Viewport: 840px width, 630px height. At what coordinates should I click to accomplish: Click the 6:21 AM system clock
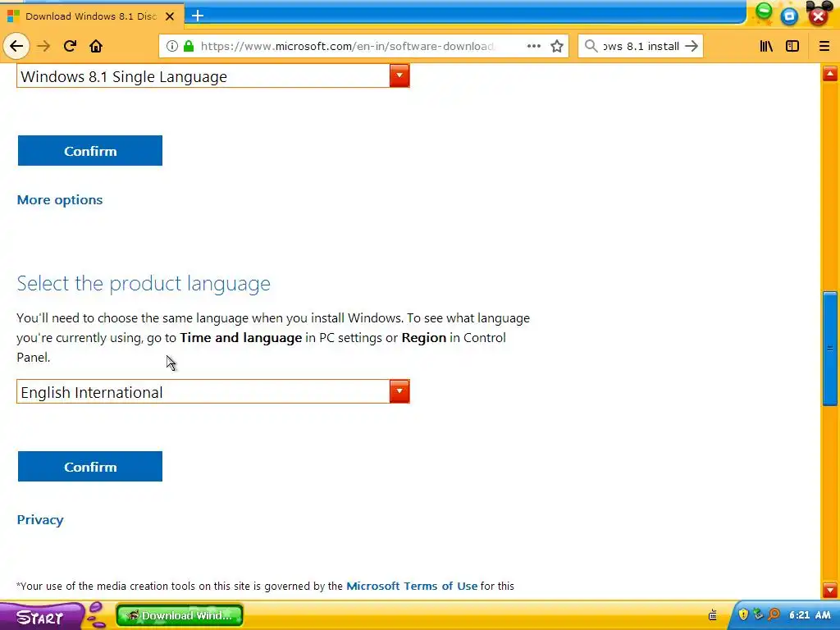tap(810, 615)
